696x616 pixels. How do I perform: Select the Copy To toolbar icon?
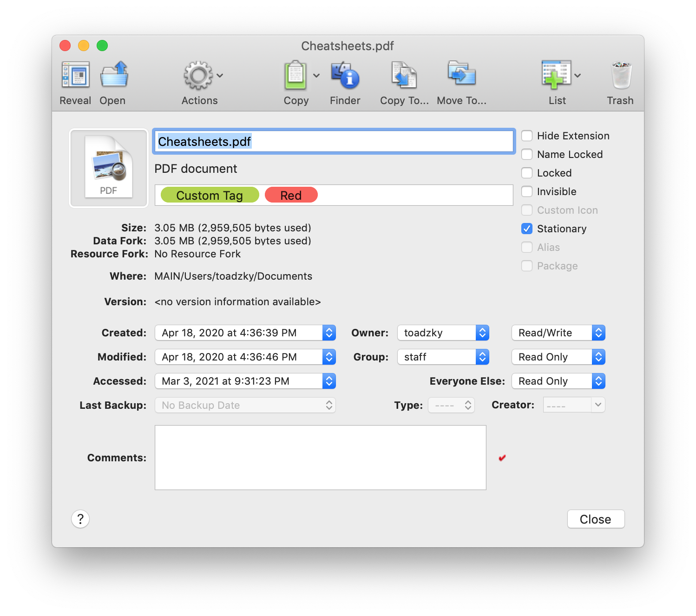tap(403, 76)
